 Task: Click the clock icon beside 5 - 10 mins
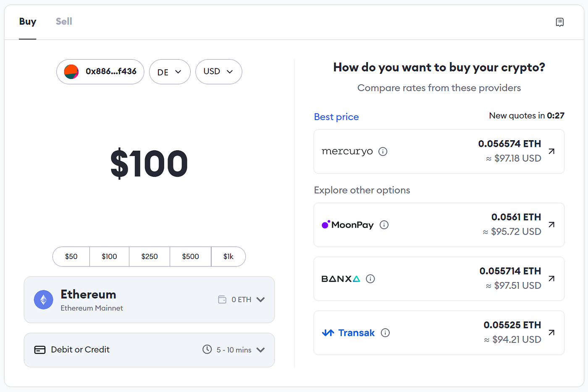207,349
